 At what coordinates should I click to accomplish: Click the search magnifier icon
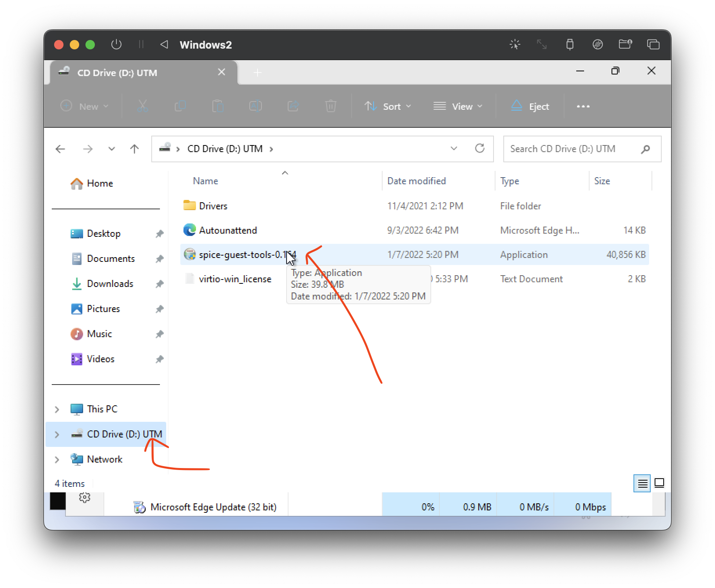click(646, 149)
